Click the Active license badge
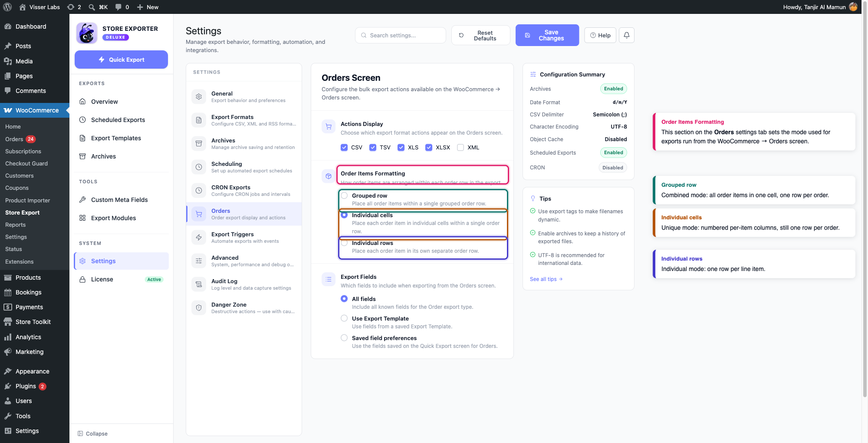The width and height of the screenshot is (868, 443). coord(154,279)
